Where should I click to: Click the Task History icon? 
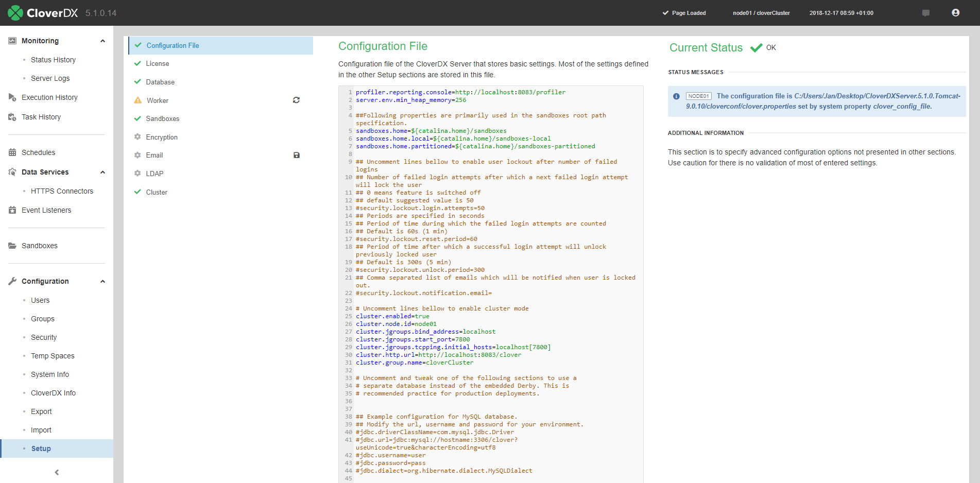[x=12, y=117]
